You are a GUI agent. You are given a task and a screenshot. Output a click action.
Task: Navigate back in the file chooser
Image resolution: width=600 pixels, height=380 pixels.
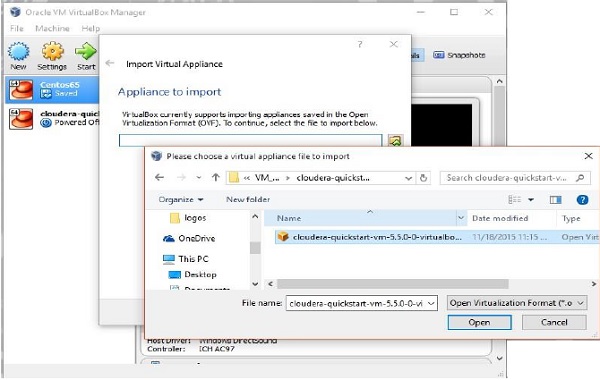(159, 178)
